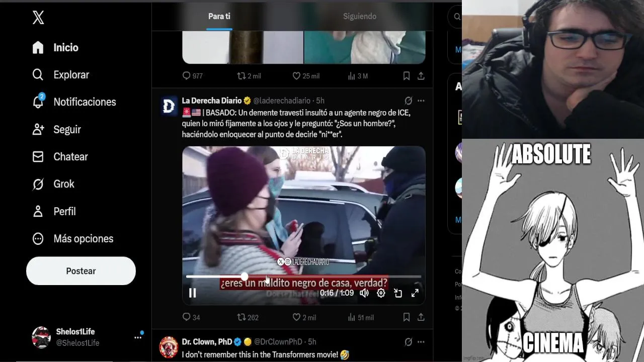
Task: Like the post with 2 mil likes
Action: (x=304, y=317)
